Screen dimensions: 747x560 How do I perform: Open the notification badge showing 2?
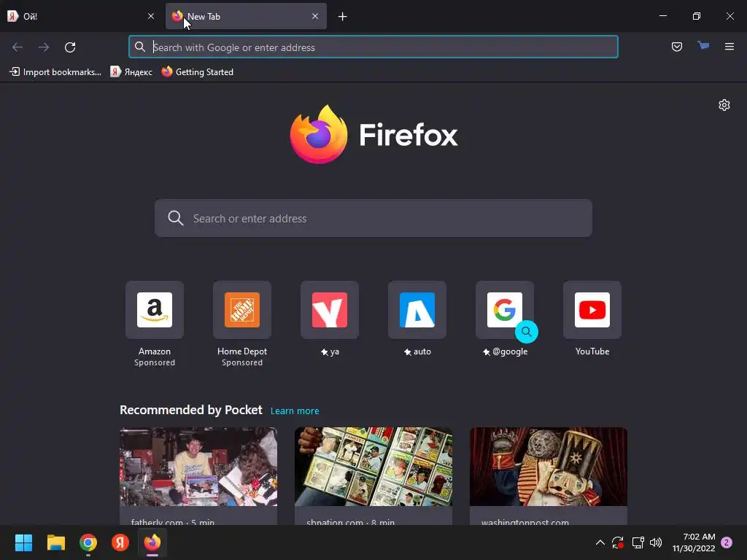click(727, 542)
